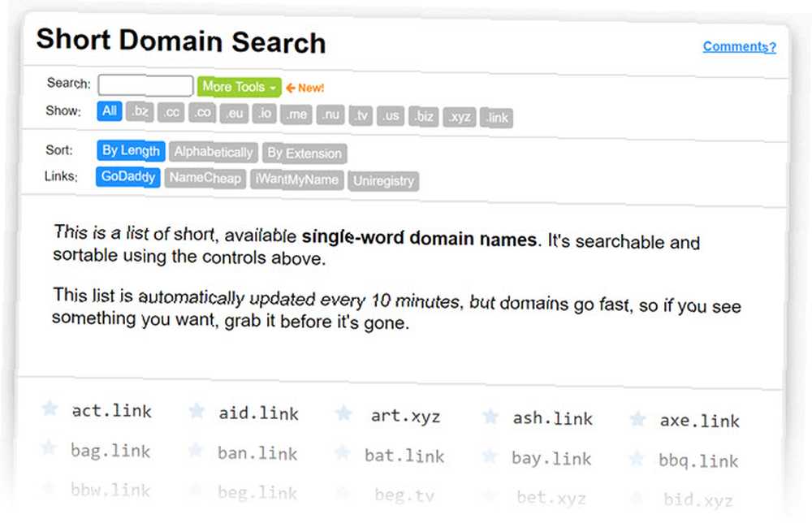Open the More Tools dropdown
This screenshot has width=812, height=523.
(x=239, y=87)
